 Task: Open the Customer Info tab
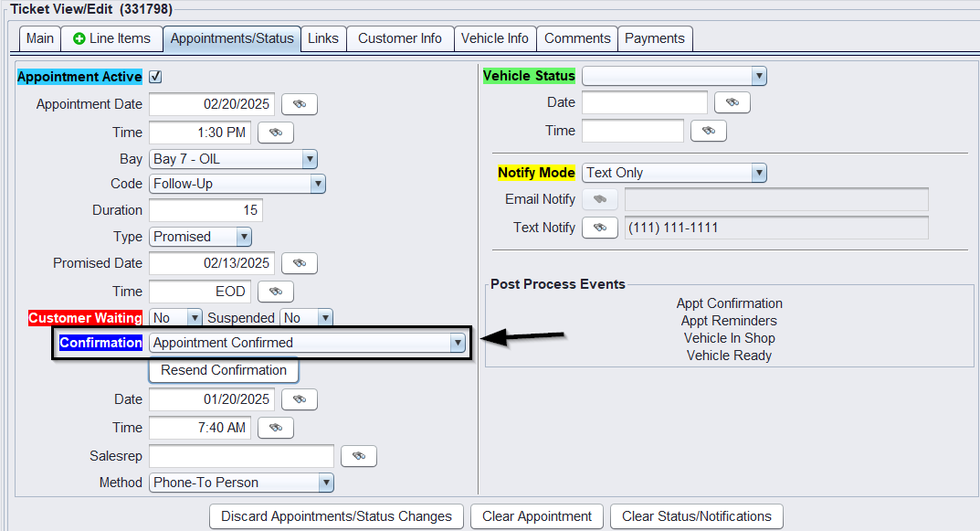click(399, 38)
